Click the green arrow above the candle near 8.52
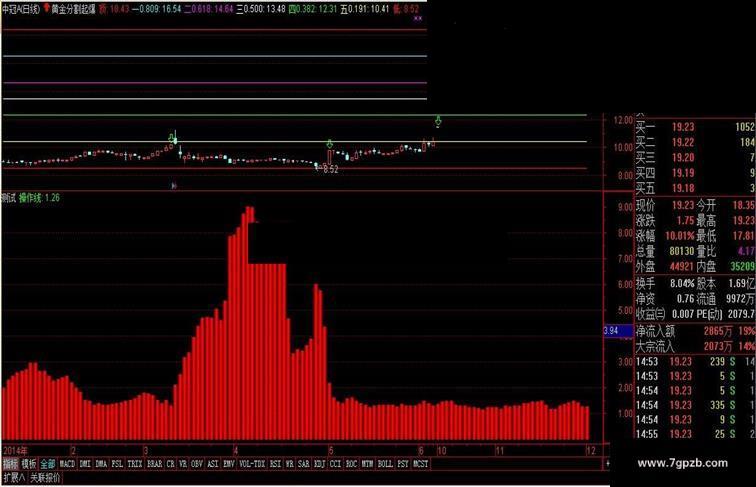 [329, 144]
